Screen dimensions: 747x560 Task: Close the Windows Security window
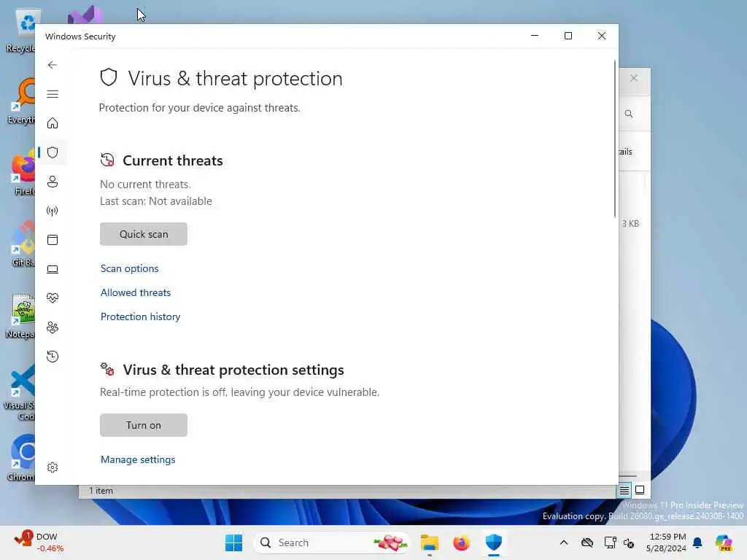click(602, 36)
